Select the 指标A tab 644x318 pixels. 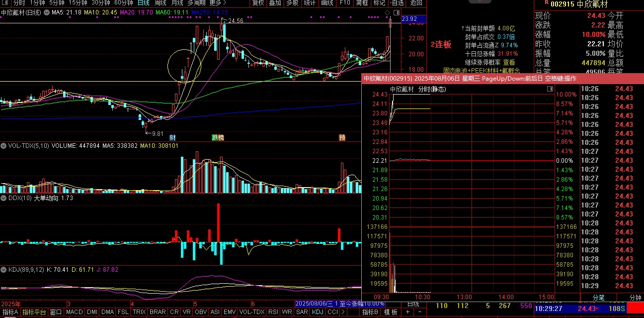coord(10,312)
